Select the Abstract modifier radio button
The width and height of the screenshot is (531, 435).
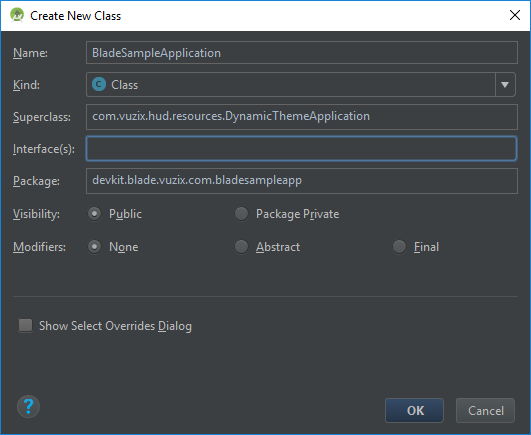click(241, 247)
